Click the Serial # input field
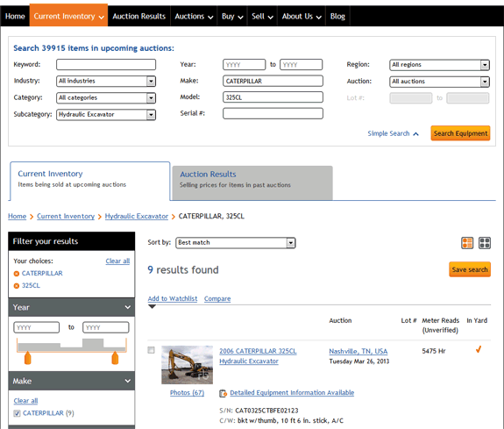The width and height of the screenshot is (504, 429). (273, 113)
